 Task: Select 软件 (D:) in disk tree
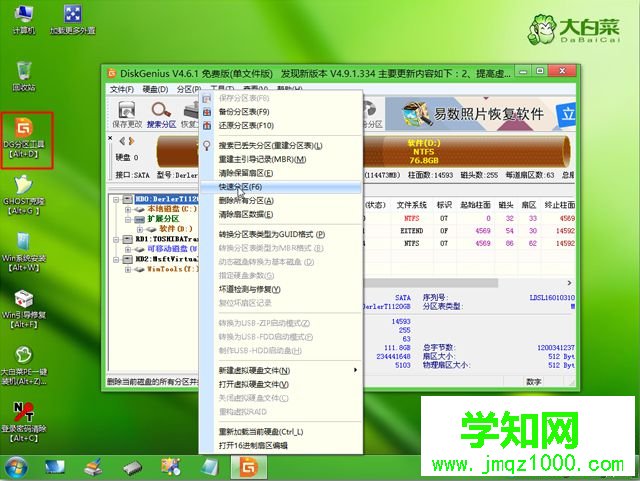(176, 229)
